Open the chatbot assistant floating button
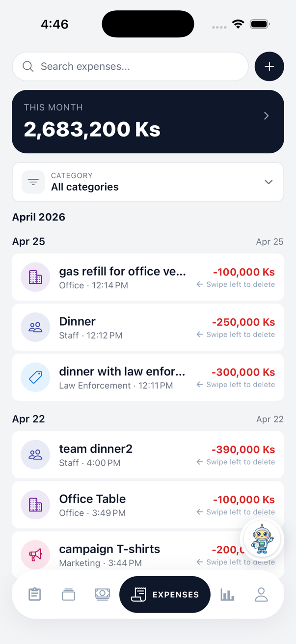The image size is (296, 644). coord(262,538)
